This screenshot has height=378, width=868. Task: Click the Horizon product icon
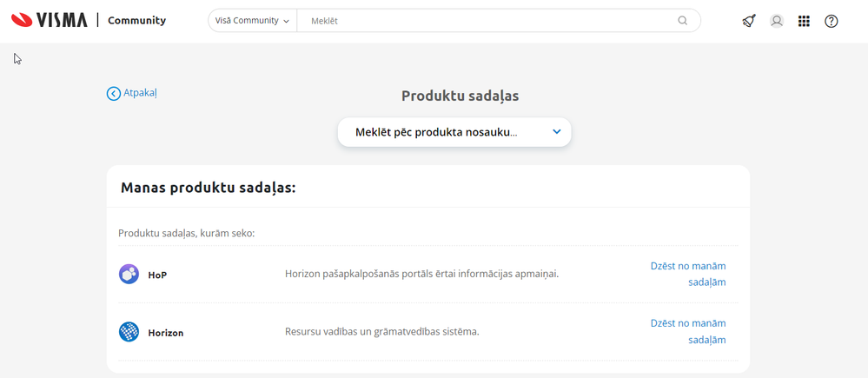tap(129, 332)
